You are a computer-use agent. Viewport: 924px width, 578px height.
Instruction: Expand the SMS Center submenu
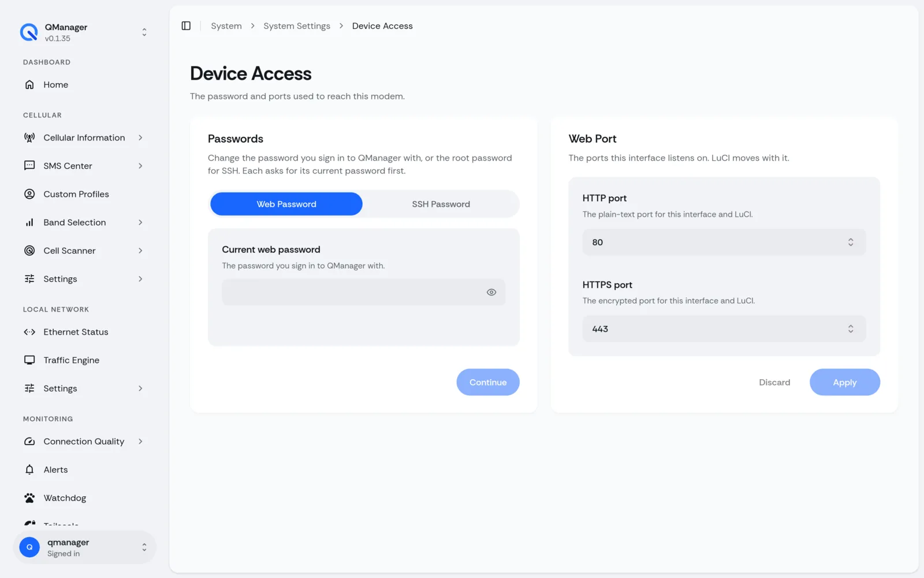coord(140,166)
